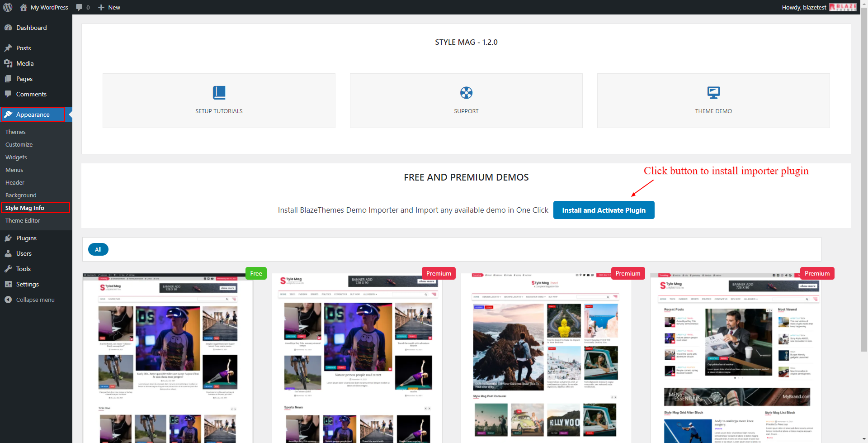Viewport: 868px width, 443px height.
Task: Open the Settings menu item
Action: click(x=27, y=284)
